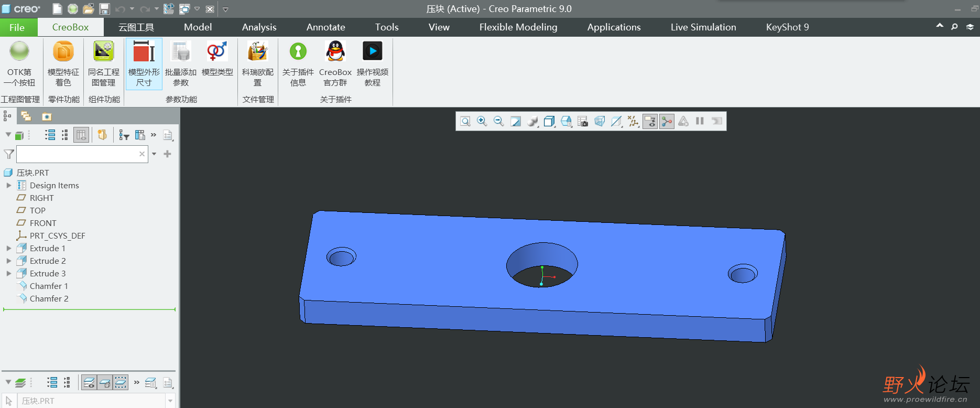Open the Redo history dropdown arrow
This screenshot has width=980, height=408.
coord(157,9)
